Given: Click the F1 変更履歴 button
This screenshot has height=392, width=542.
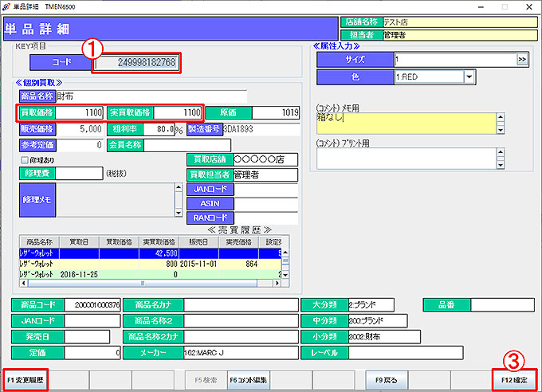Looking at the screenshot, I should pos(24,380).
